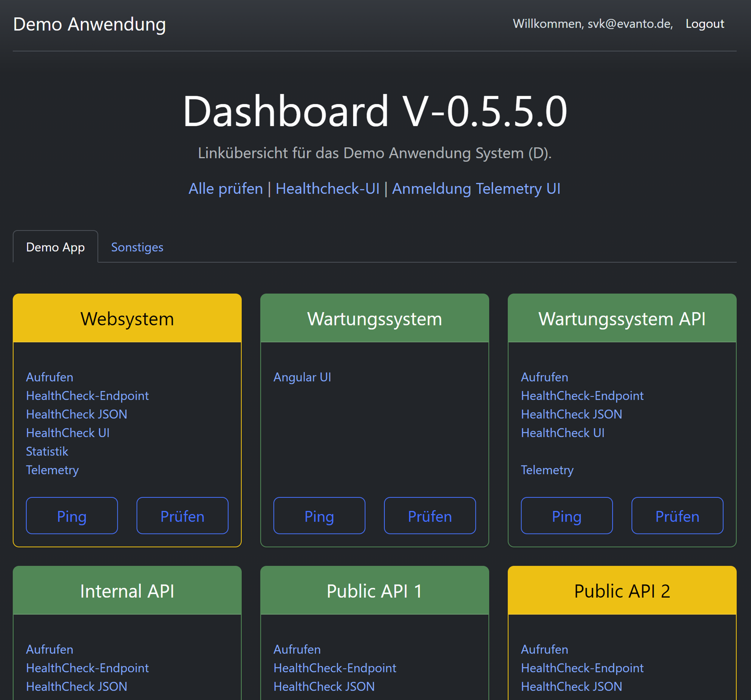Open the Healthcheck-UI link in header
Viewport: 751px width, 700px height.
point(327,189)
